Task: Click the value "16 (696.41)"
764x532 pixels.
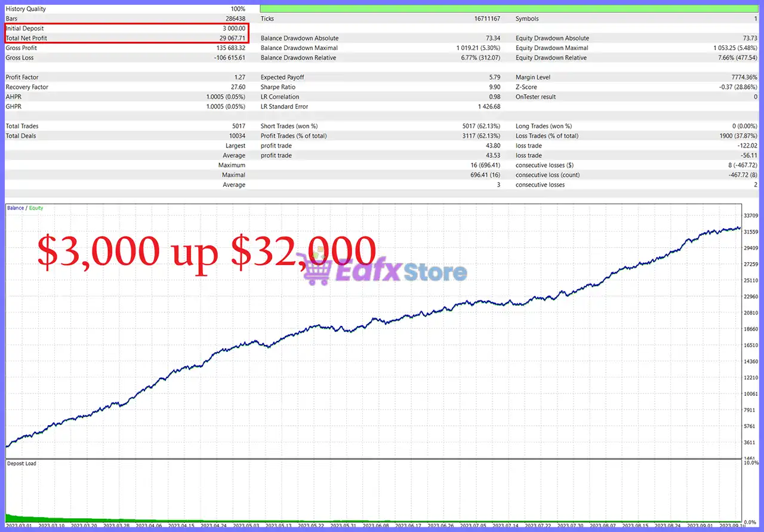Action: click(x=485, y=165)
